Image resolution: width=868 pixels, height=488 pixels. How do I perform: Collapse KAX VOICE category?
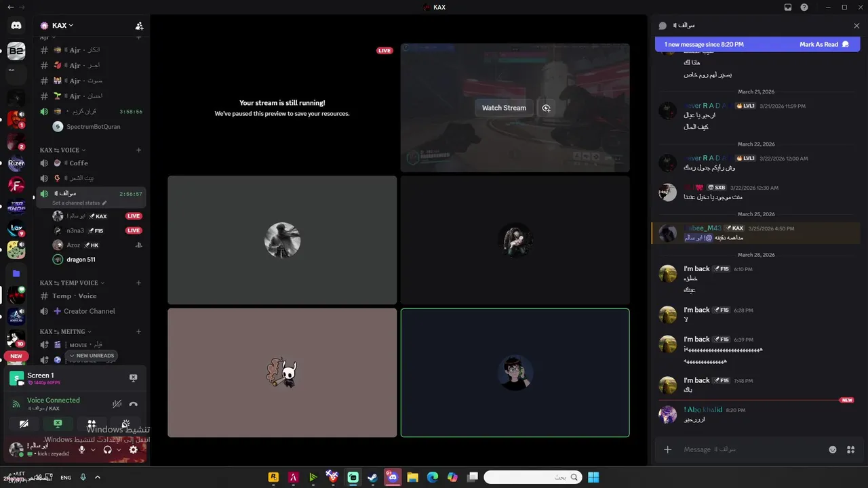(62, 150)
